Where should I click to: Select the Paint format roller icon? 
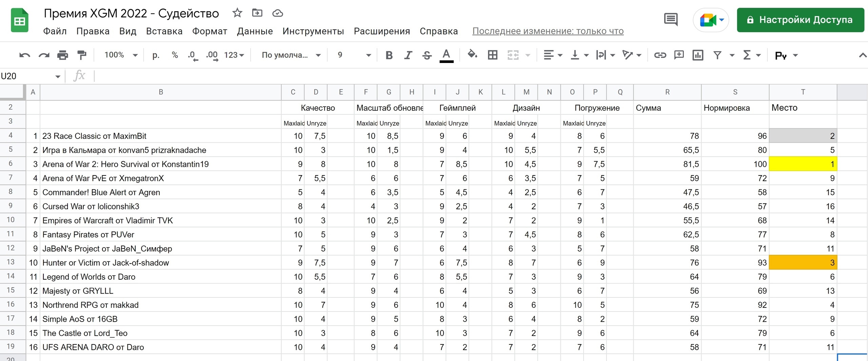[82, 55]
